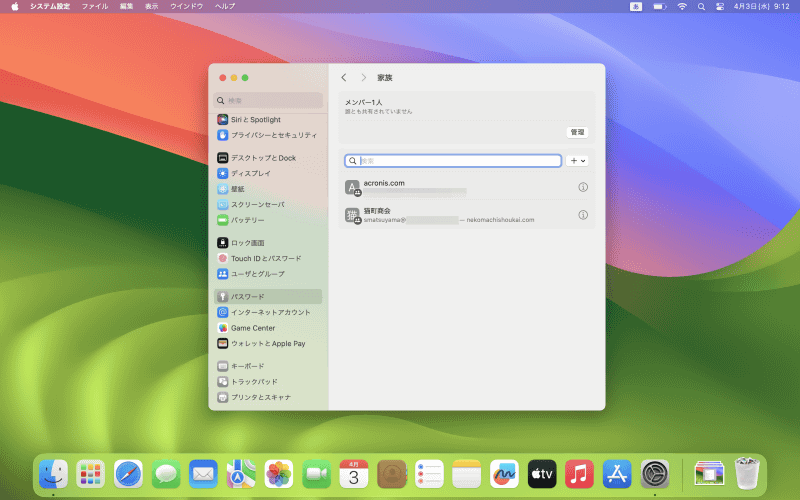Open Launchpad from the Dock

(90, 474)
